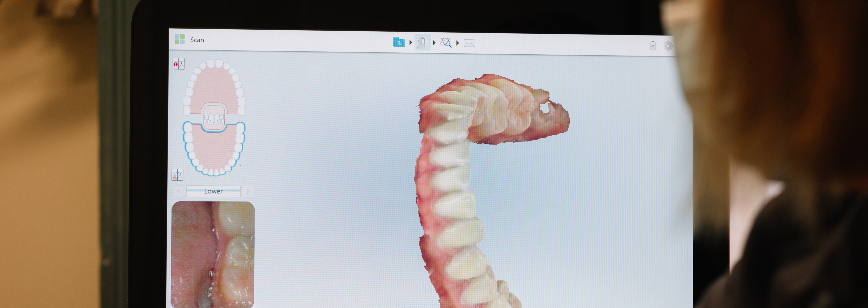Go to previous segment with left arrow

click(x=178, y=192)
